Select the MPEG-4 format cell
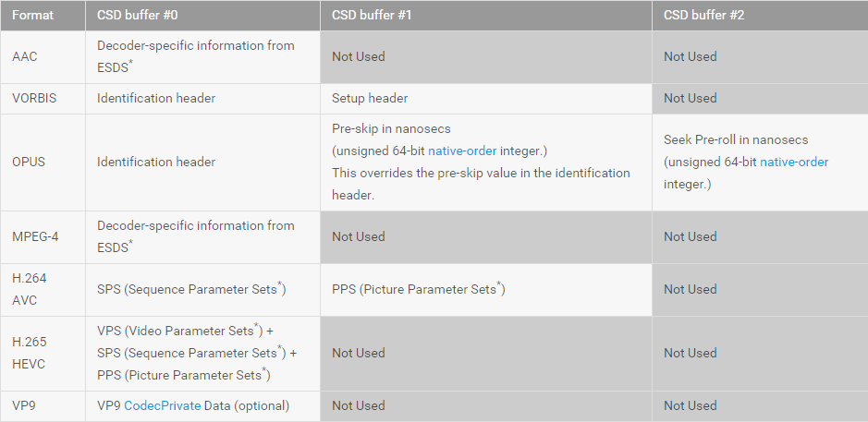The height and width of the screenshot is (422, 868). coord(43,236)
